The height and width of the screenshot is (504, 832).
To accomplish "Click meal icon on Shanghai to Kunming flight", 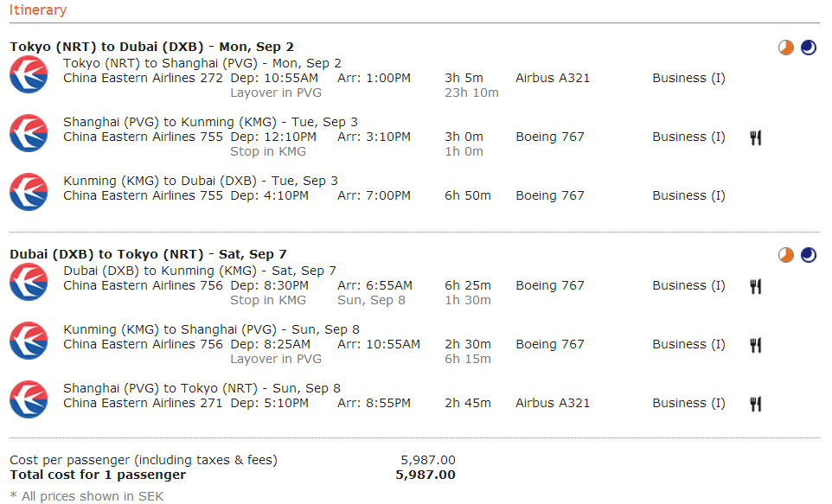I will (x=756, y=138).
